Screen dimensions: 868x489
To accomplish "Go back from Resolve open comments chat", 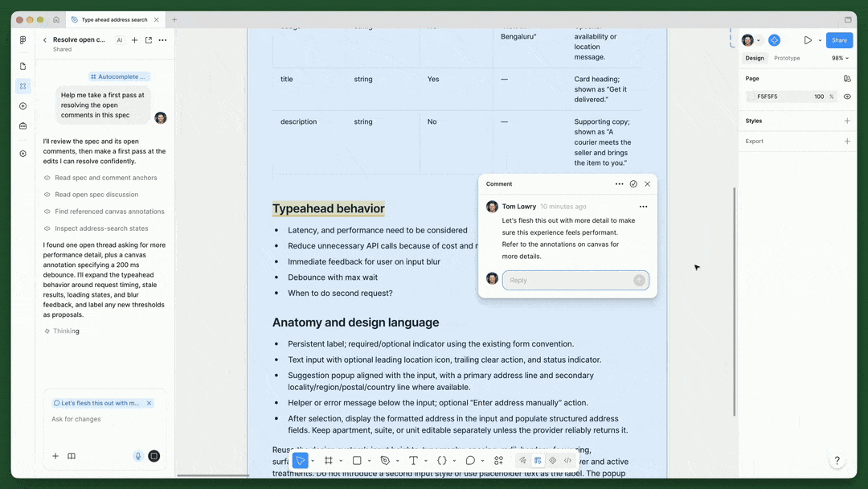I will pos(45,40).
